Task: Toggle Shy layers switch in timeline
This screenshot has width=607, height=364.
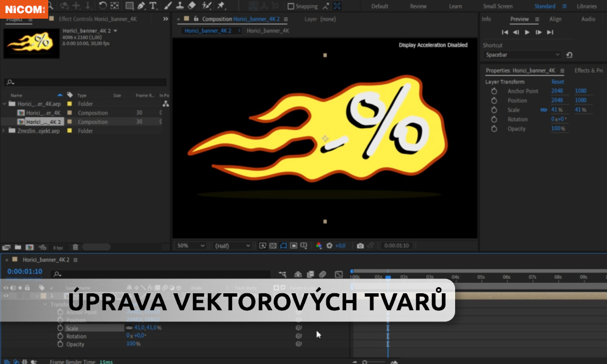Action: click(298, 274)
